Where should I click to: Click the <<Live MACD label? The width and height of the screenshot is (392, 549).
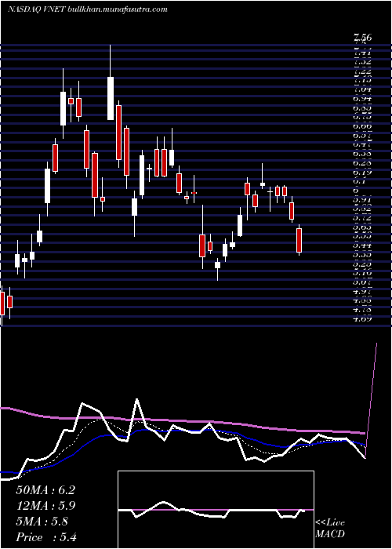coord(330,529)
